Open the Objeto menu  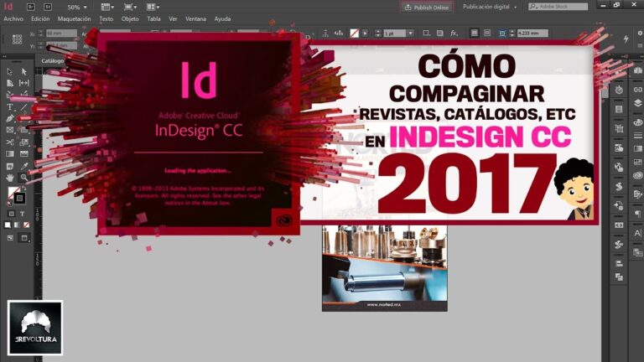130,19
